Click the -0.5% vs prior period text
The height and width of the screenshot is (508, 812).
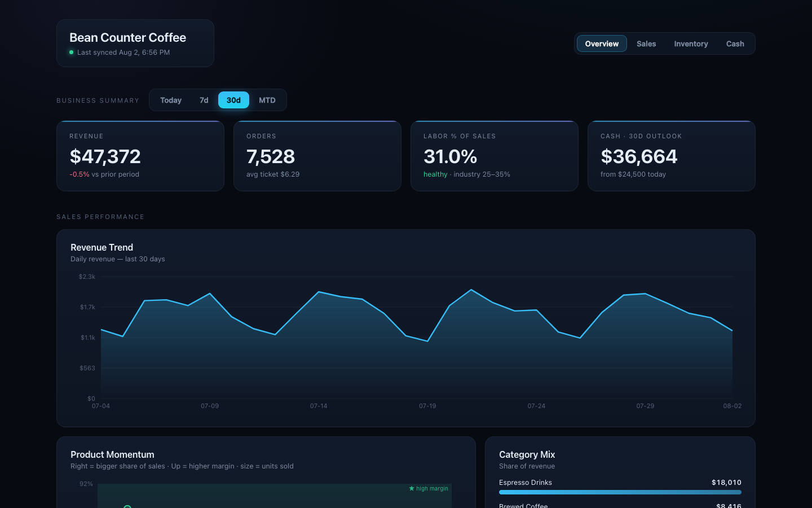(104, 174)
